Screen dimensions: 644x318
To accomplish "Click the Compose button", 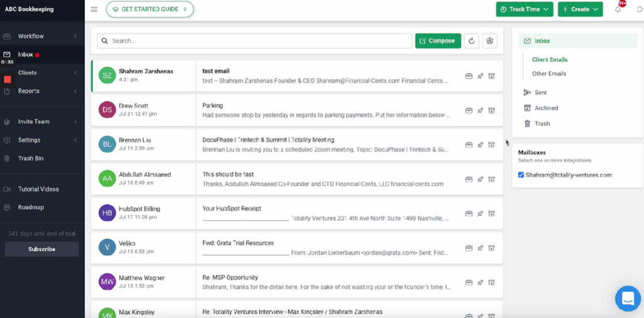I will click(x=438, y=41).
